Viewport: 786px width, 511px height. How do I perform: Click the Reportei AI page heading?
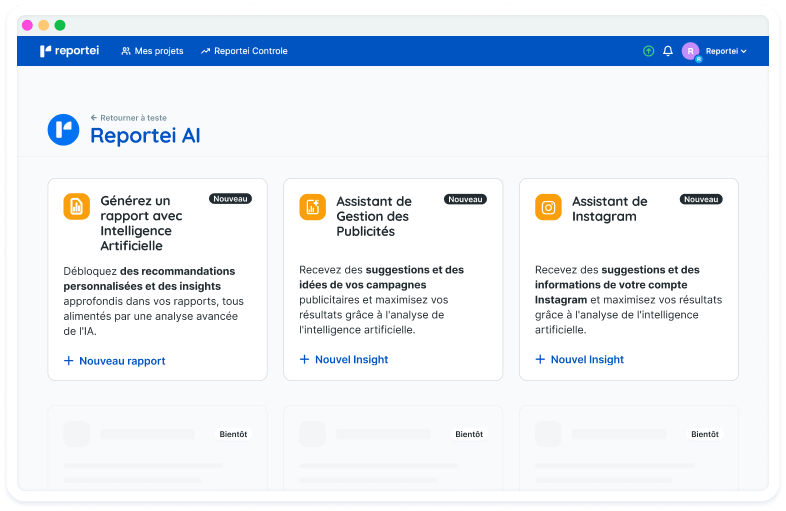[x=145, y=136]
